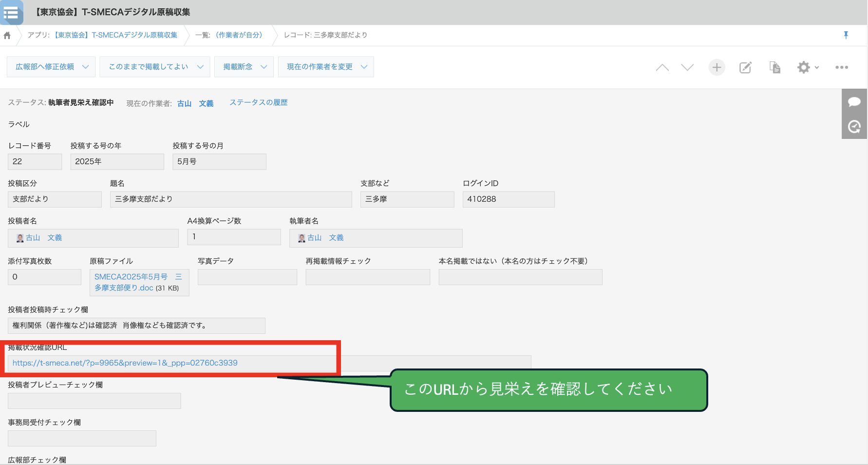
Task: Download the SMECA2025年5月号 doc file
Action: pyautogui.click(x=138, y=282)
